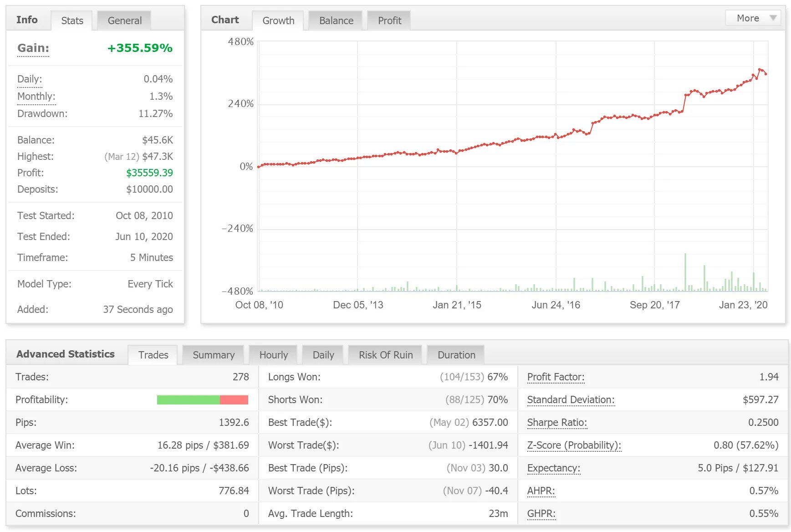The height and width of the screenshot is (532, 791).
Task: Click the +355.59% gain value
Action: pyautogui.click(x=140, y=48)
